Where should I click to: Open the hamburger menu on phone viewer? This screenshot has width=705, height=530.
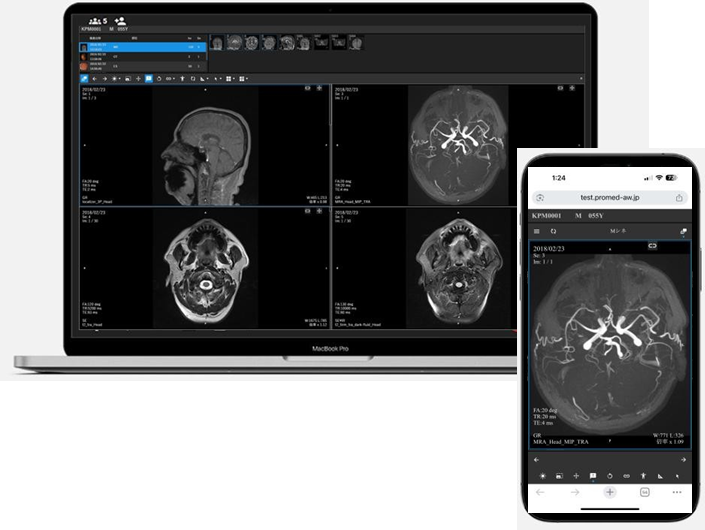(536, 231)
